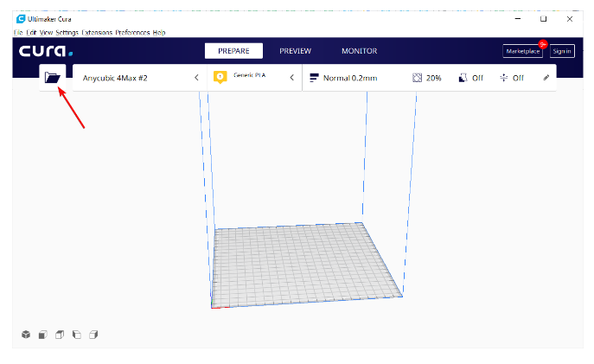Image resolution: width=594 pixels, height=364 pixels.
Task: Open the Settings menu
Action: 67,33
